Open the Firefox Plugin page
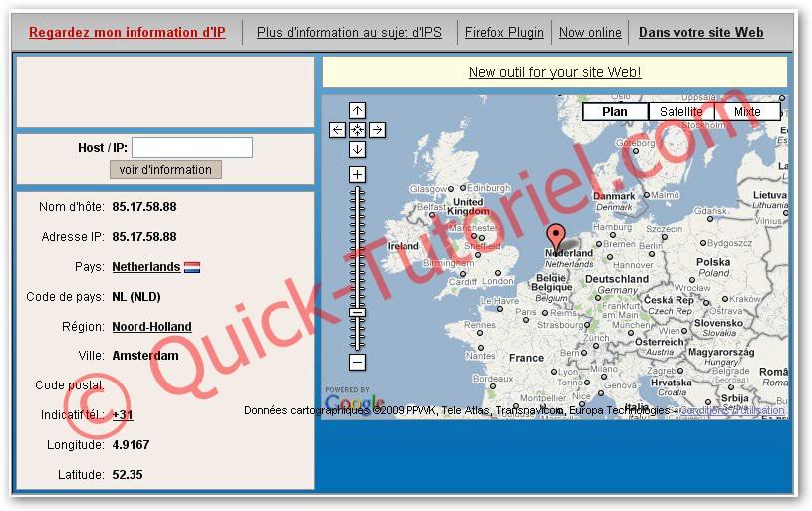 (504, 32)
